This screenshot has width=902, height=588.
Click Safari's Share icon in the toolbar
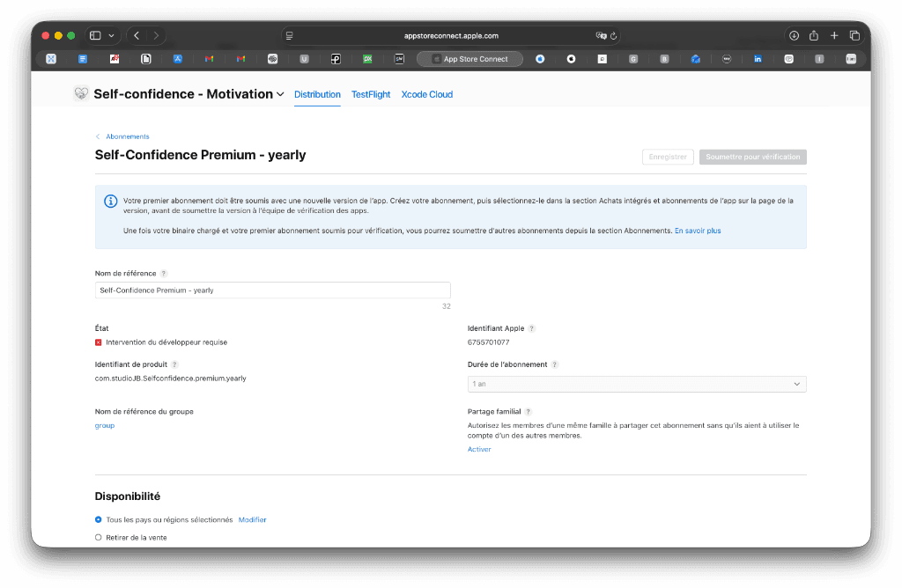(x=814, y=35)
